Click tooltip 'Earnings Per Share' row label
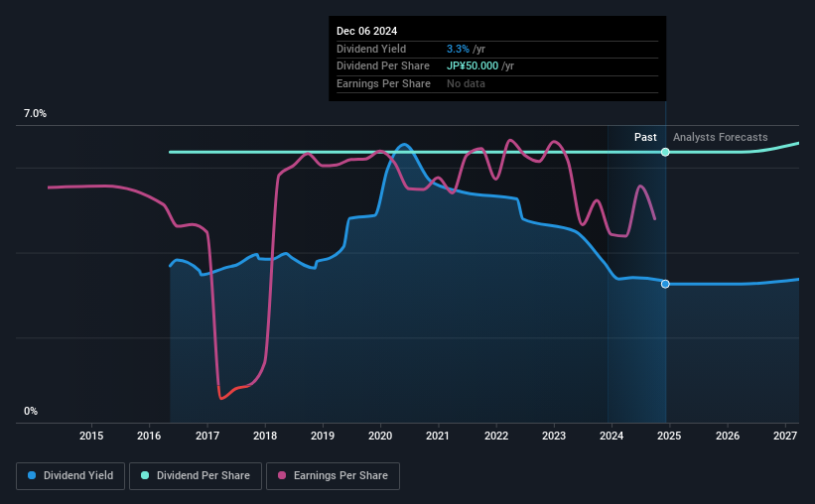Viewport: 815px width, 504px height. point(383,83)
